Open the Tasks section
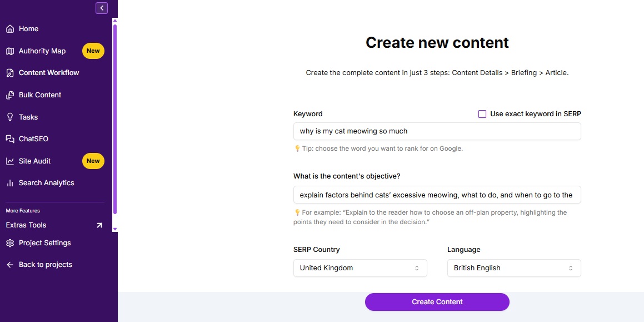Screen dimensions: 644x322 (x=29, y=117)
